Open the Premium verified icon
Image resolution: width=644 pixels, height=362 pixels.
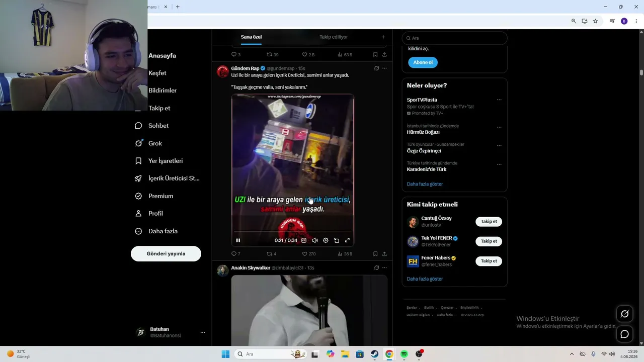(x=138, y=196)
